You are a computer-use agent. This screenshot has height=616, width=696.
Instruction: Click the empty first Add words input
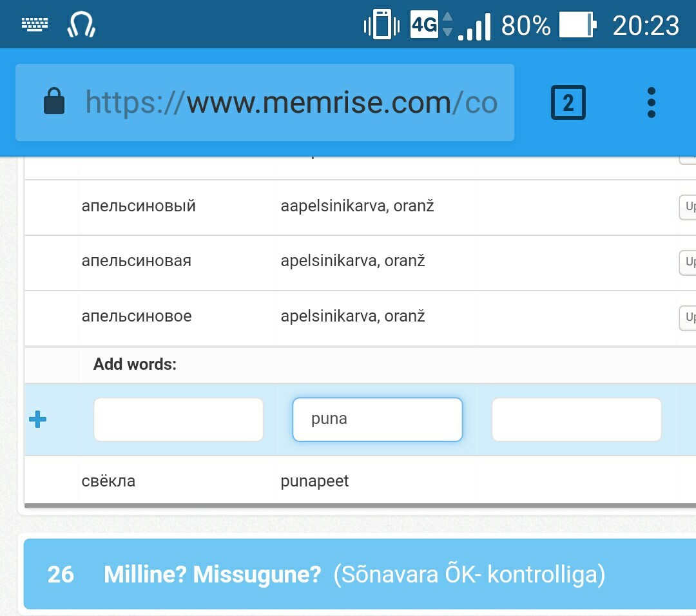click(179, 419)
